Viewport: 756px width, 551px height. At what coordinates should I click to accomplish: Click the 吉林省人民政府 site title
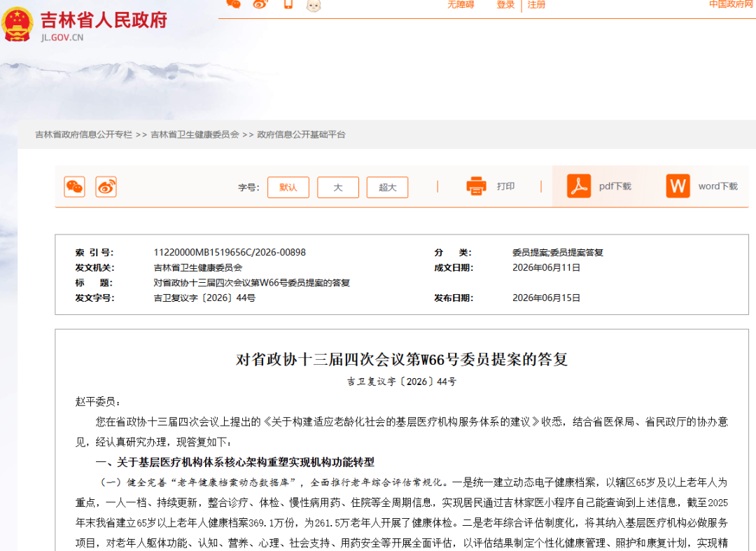pyautogui.click(x=104, y=20)
